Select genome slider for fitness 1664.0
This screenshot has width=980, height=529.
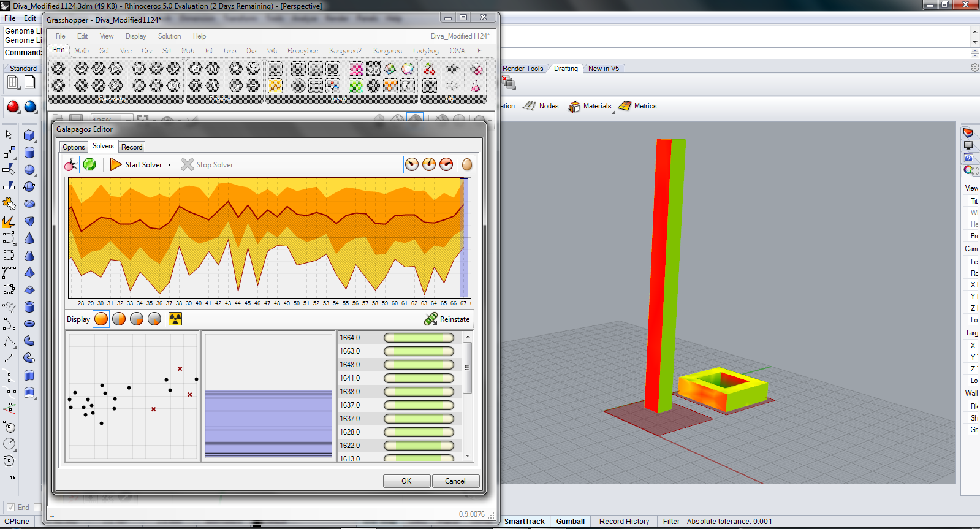coord(419,338)
